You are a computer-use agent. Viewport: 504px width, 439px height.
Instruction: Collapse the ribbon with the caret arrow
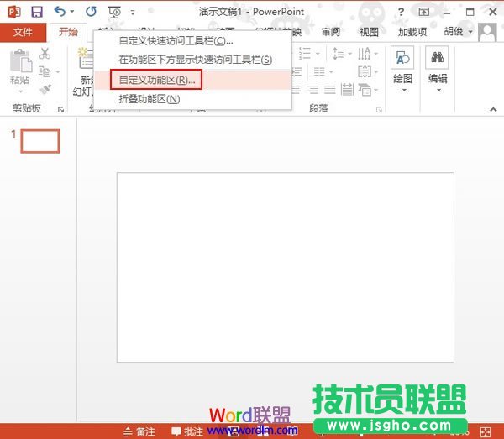coord(493,109)
